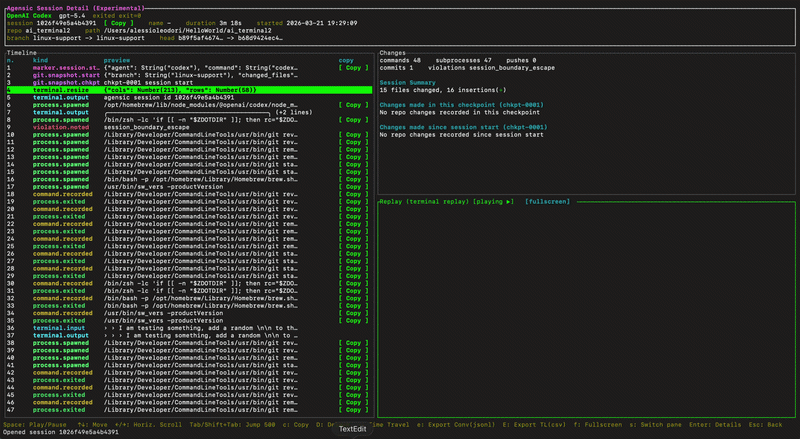800x439 pixels.
Task: Copy row 47 process.exited preview
Action: 352,409
